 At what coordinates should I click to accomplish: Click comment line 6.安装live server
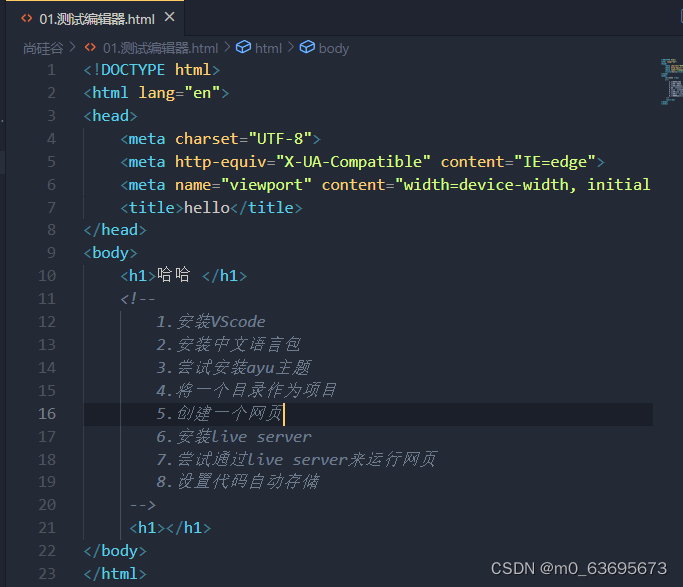[x=234, y=436]
